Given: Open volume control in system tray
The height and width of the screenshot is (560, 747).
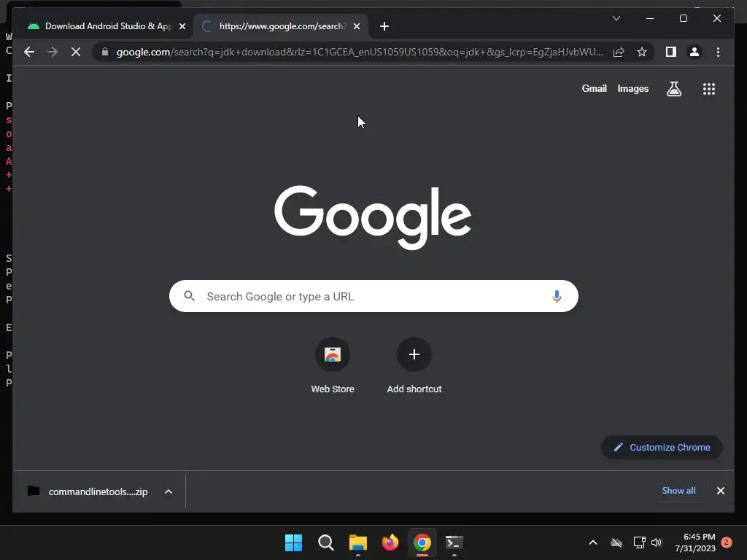Looking at the screenshot, I should point(657,542).
